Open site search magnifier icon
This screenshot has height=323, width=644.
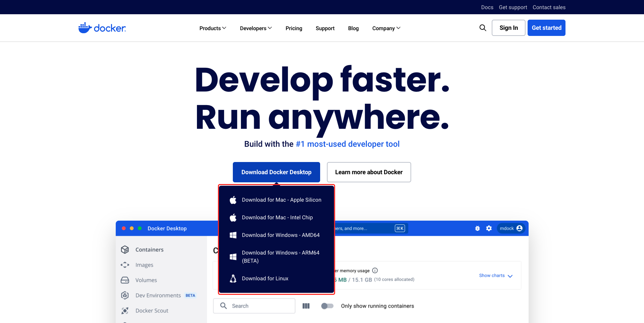(x=483, y=28)
